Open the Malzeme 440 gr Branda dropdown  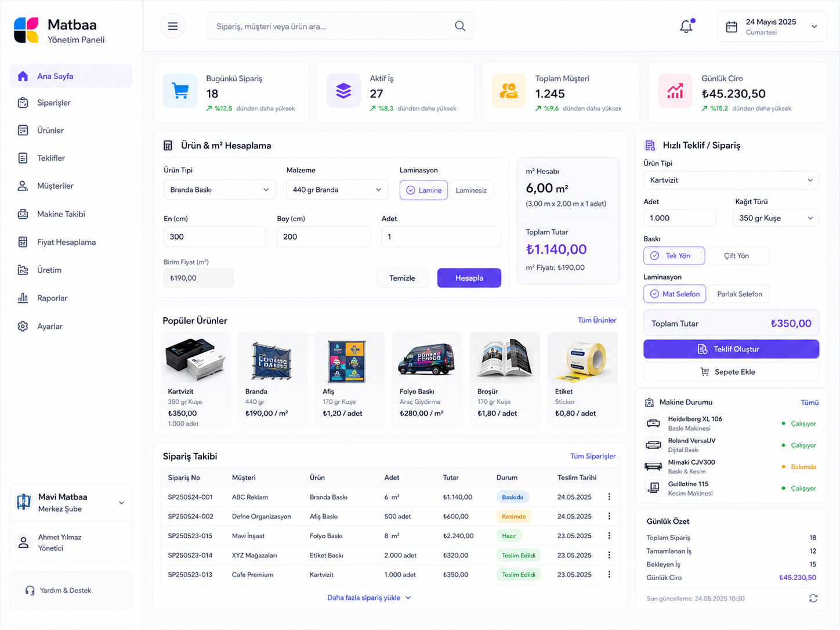coord(337,190)
